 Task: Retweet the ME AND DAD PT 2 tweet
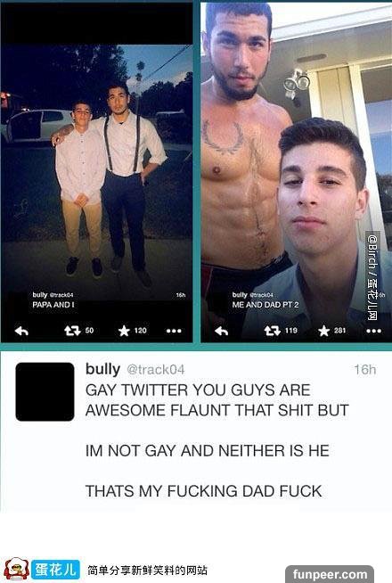(272, 331)
